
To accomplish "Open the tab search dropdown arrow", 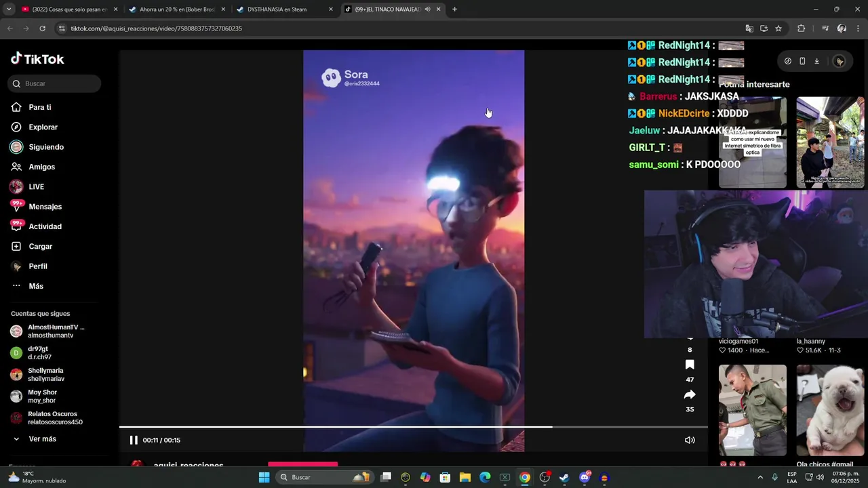I will click(x=8, y=9).
